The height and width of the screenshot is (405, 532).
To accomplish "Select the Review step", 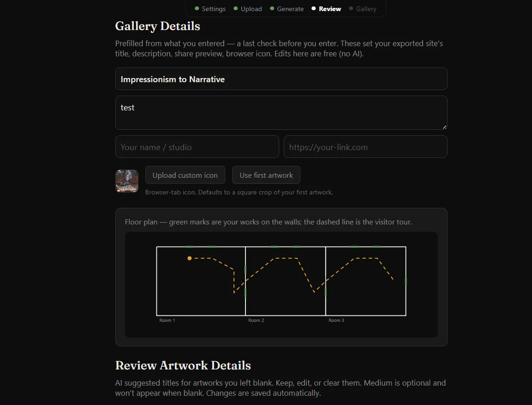I will 326,9.
